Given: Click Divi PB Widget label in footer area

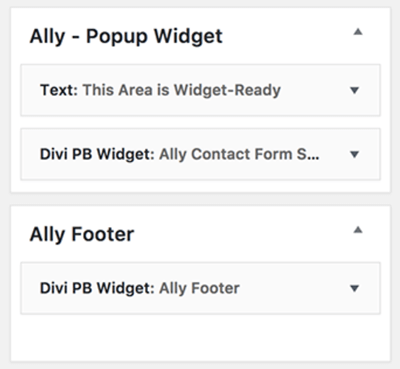Looking at the screenshot, I should [x=97, y=288].
